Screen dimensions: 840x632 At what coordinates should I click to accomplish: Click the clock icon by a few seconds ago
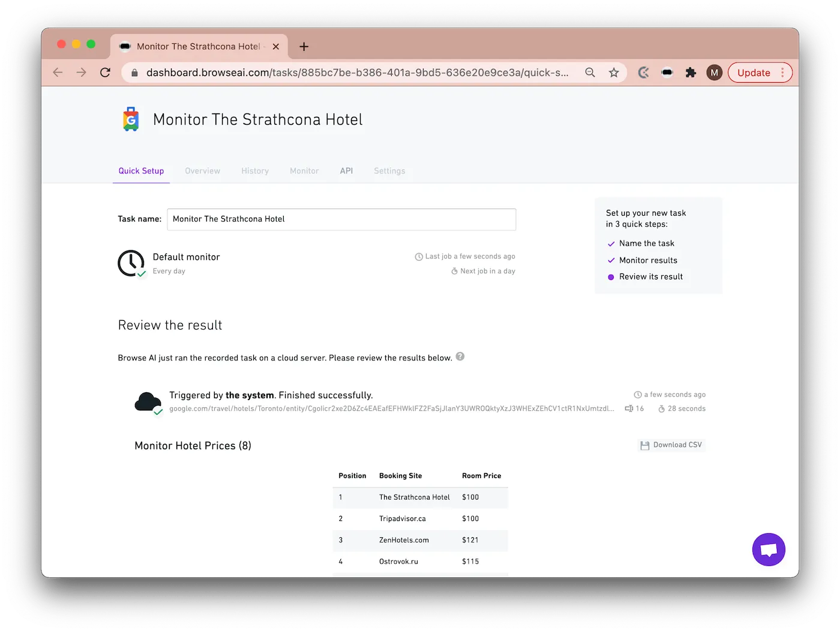click(638, 395)
